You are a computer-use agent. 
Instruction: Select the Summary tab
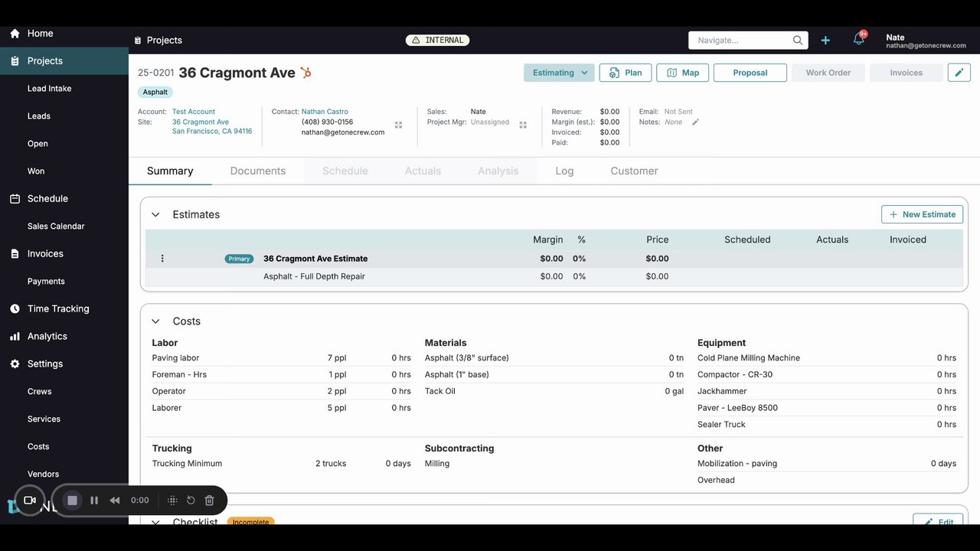coord(170,171)
